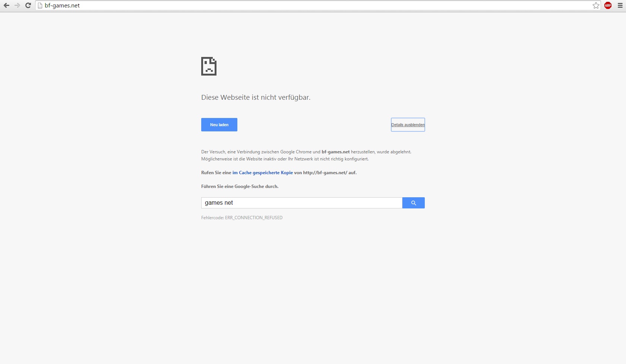The image size is (626, 364).
Task: Open the Chrome hamburger menu
Action: click(620, 6)
